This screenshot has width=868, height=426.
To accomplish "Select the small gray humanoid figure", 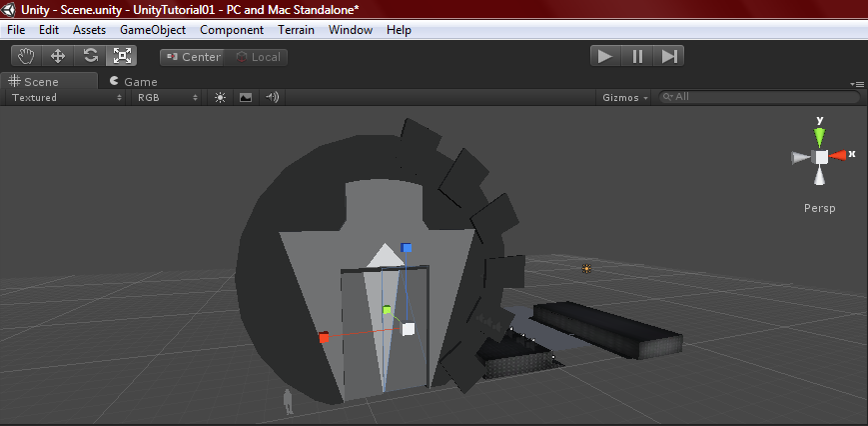I will tap(288, 402).
